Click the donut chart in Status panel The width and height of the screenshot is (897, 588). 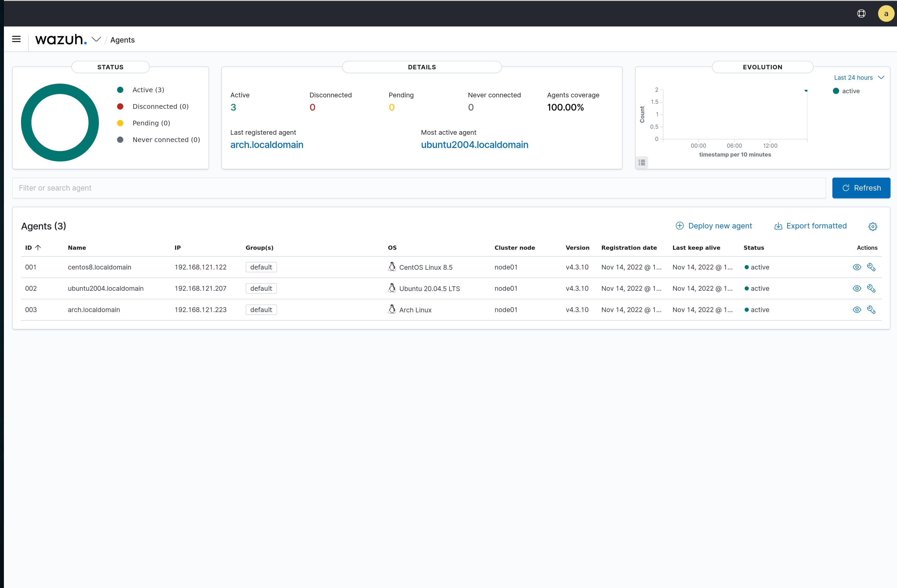[x=60, y=123]
